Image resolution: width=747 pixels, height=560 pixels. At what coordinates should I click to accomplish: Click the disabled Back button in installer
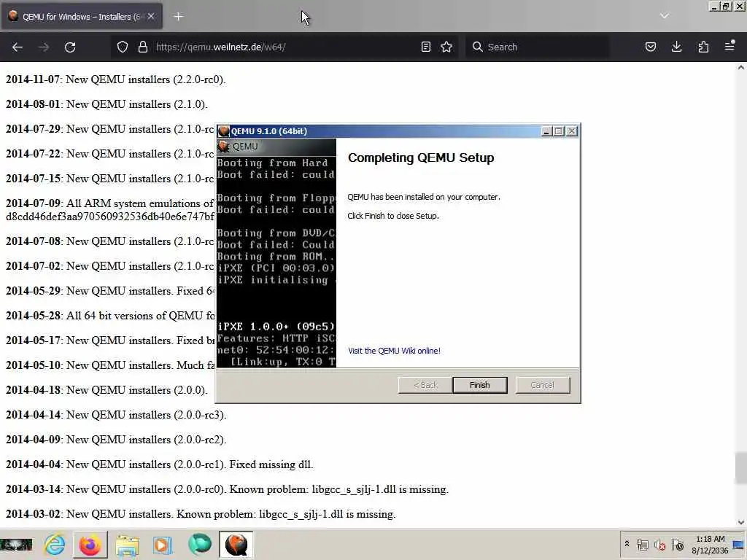[425, 385]
